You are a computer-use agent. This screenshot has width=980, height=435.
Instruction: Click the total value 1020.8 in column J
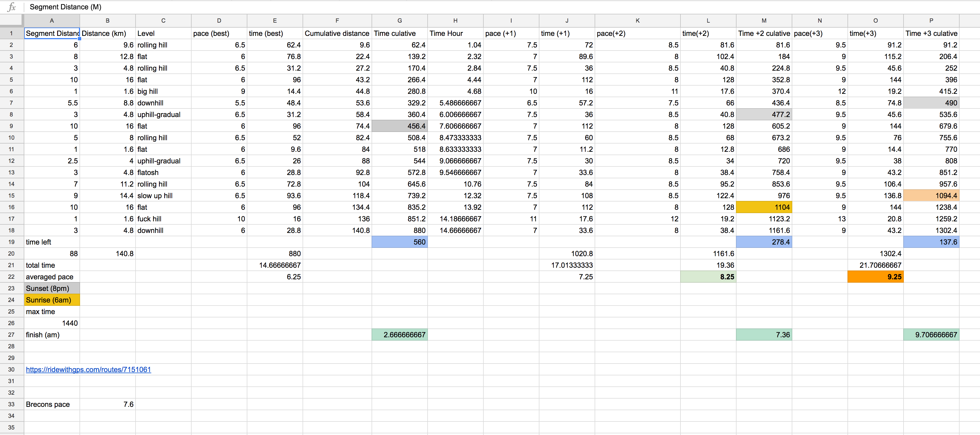point(567,254)
